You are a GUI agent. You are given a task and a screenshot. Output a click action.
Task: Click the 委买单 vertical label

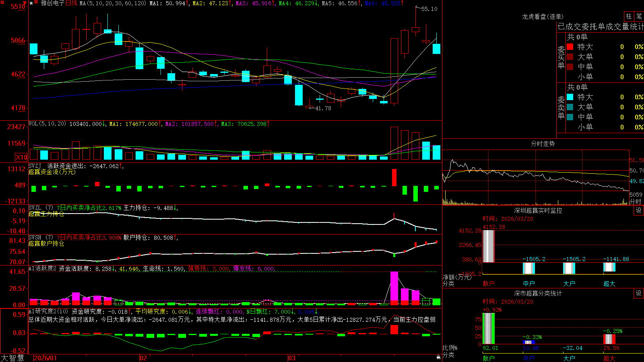[x=561, y=57]
